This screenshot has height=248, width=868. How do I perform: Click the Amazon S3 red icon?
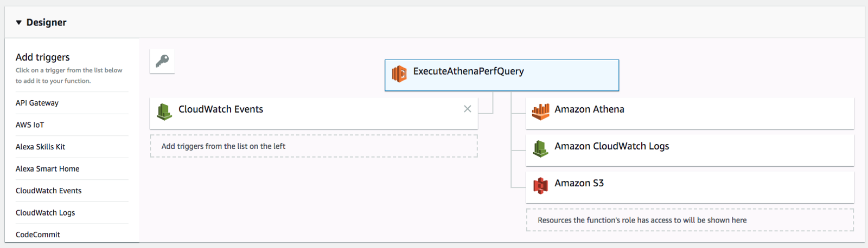(x=540, y=185)
